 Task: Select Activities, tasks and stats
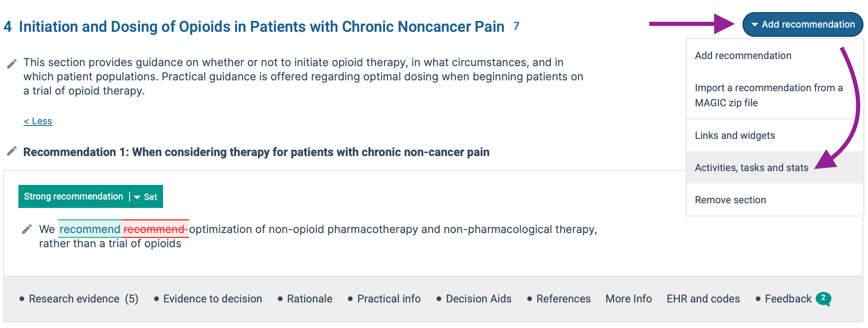751,168
